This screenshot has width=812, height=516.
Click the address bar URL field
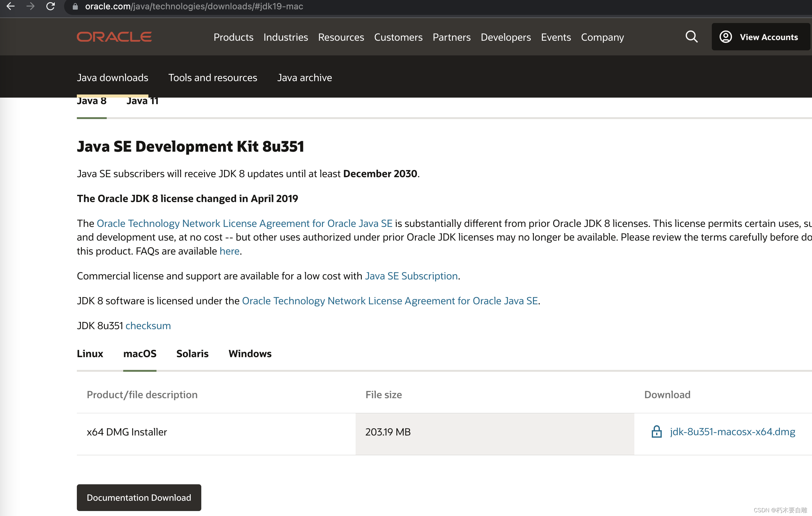(x=438, y=7)
